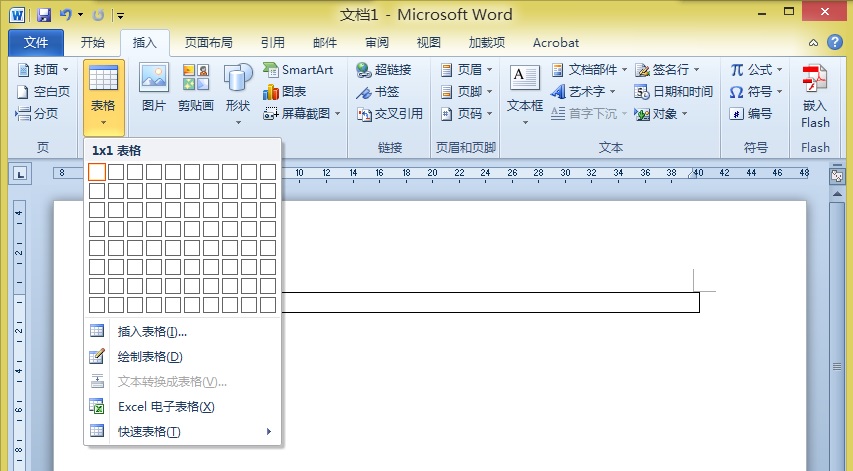Image resolution: width=853 pixels, height=471 pixels.
Task: Open the Word Help question mark icon
Action: [835, 43]
